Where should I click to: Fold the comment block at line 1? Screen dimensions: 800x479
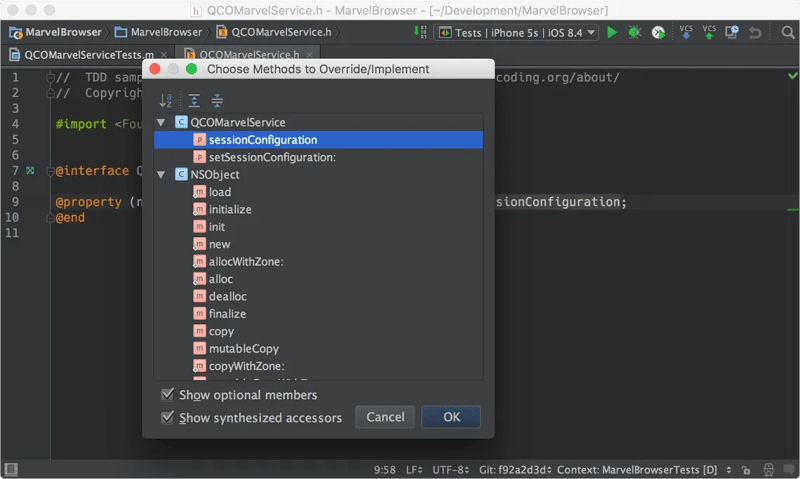click(x=50, y=78)
